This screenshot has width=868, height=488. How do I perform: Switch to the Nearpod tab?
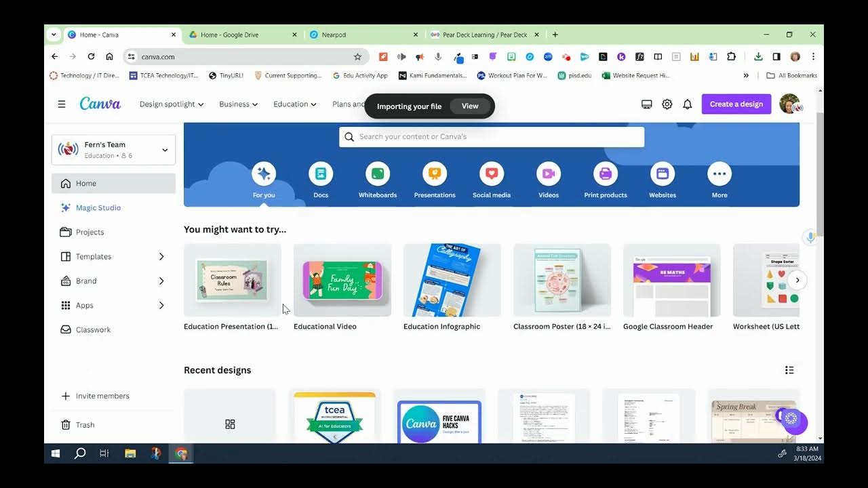point(363,35)
